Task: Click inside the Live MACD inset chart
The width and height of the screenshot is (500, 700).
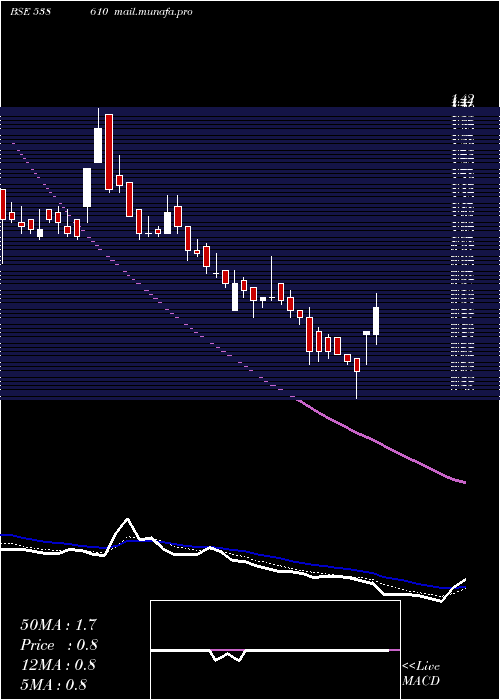Action: point(275,650)
